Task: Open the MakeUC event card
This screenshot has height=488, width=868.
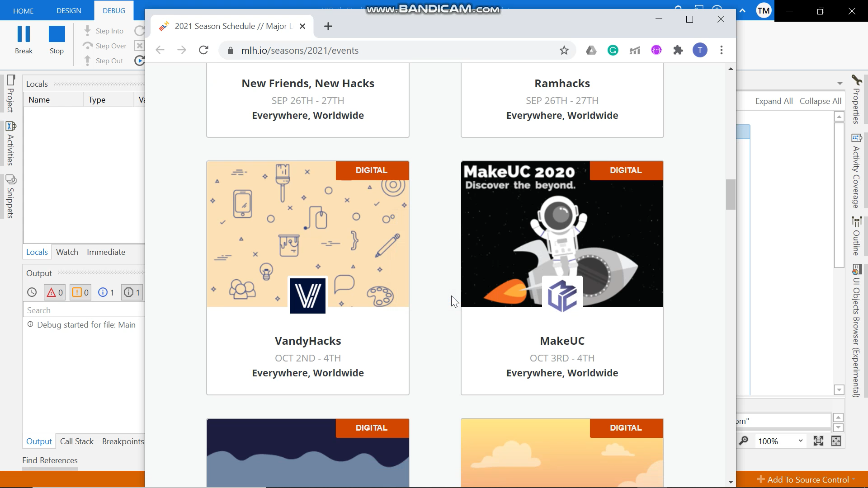Action: pos(562,341)
